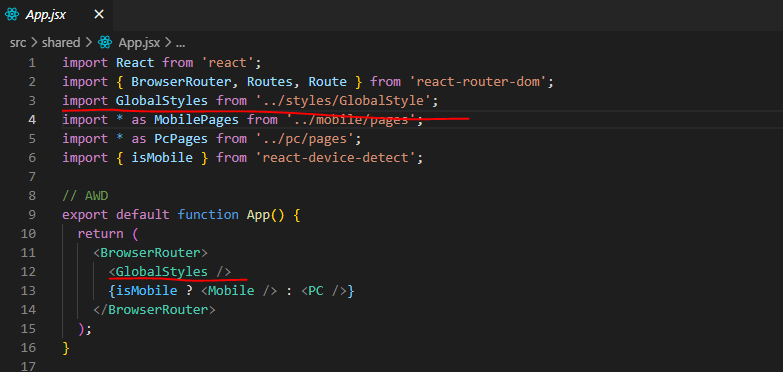The width and height of the screenshot is (783, 372).
Task: Click the App.jsx breadcrumb file entry
Action: (x=139, y=43)
